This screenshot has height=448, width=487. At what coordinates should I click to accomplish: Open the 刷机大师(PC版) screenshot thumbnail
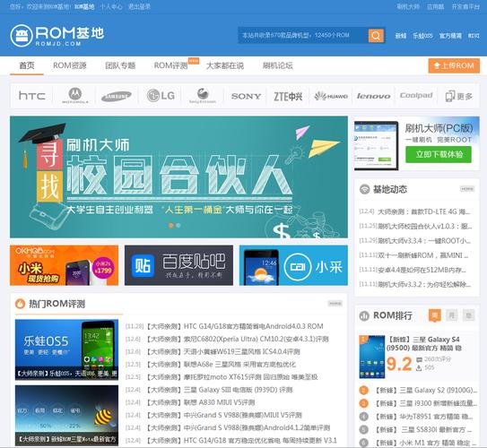point(376,145)
